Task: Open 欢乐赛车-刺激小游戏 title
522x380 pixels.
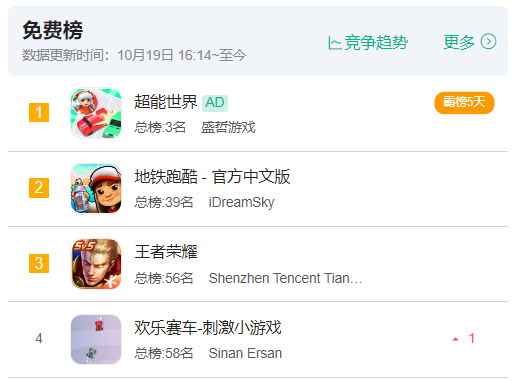Action: [x=208, y=327]
